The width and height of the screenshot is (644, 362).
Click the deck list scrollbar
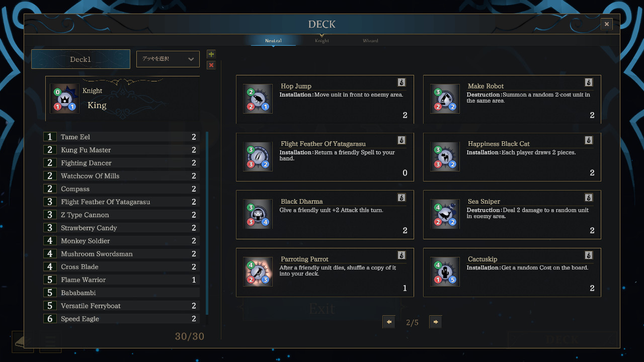(207, 221)
